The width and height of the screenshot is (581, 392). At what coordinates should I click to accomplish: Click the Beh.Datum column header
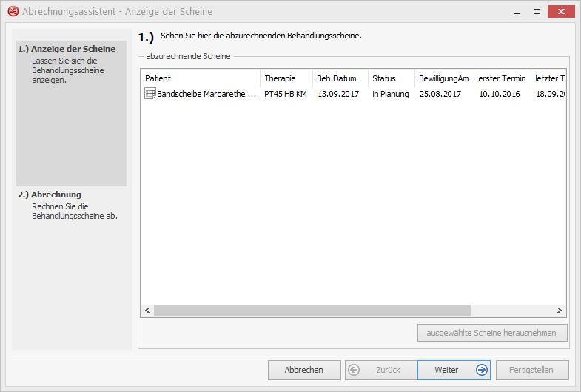(340, 78)
